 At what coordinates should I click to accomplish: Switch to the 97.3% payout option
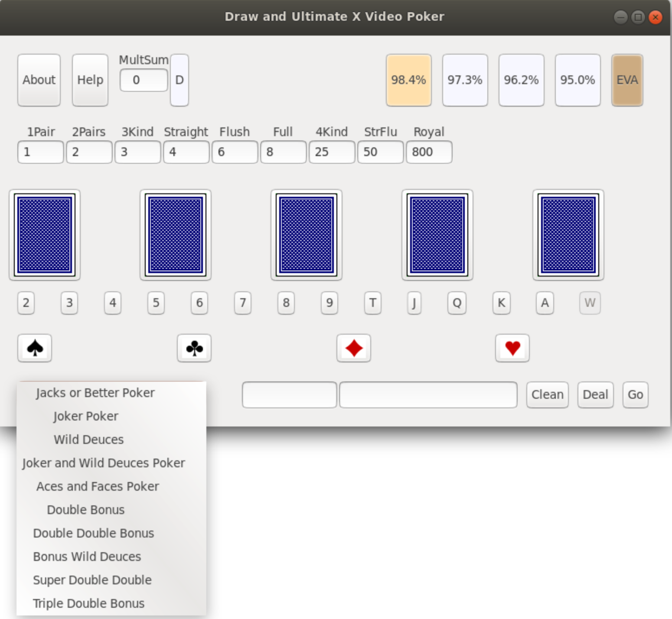click(x=465, y=80)
